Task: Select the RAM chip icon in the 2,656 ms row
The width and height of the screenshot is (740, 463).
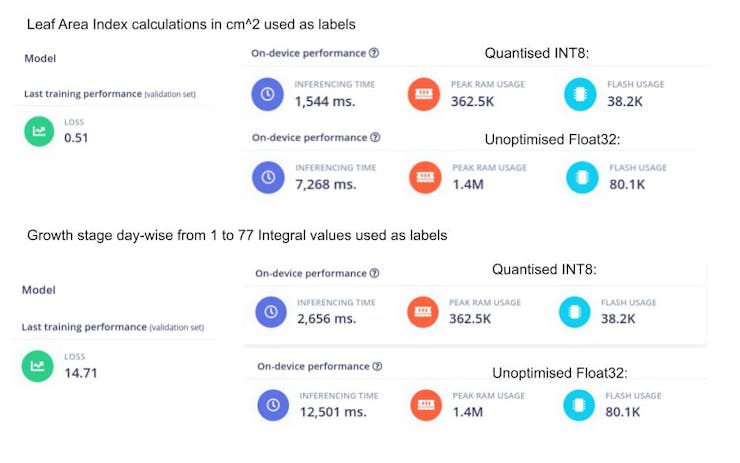Action: click(x=424, y=312)
